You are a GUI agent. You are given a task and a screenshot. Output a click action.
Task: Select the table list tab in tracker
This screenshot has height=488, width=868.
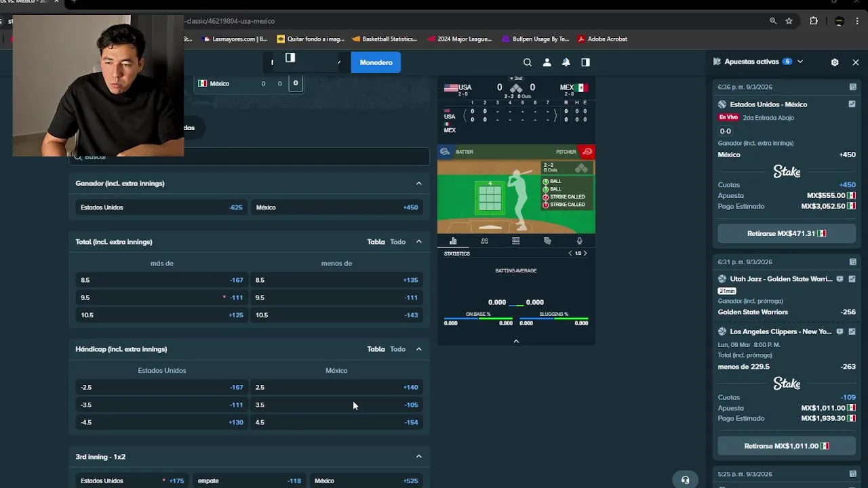click(x=516, y=241)
